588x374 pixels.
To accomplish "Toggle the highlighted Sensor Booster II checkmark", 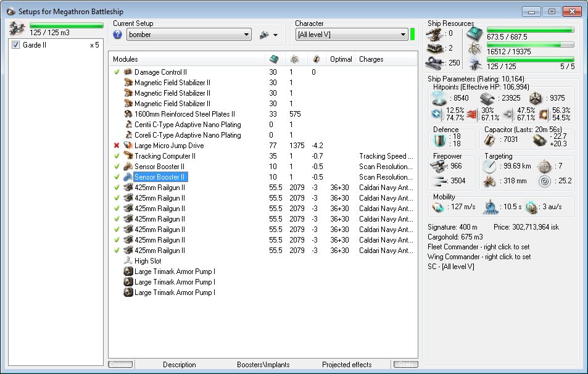I will tap(117, 177).
